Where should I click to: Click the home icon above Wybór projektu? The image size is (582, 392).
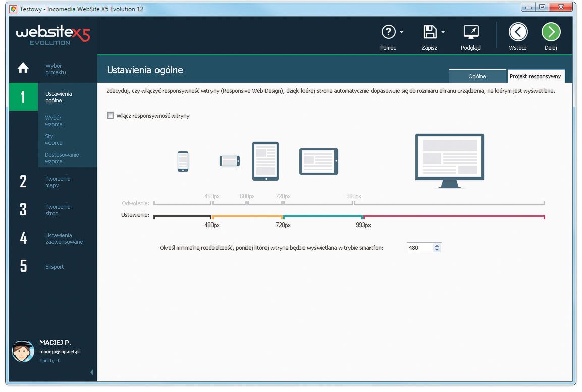pyautogui.click(x=23, y=69)
